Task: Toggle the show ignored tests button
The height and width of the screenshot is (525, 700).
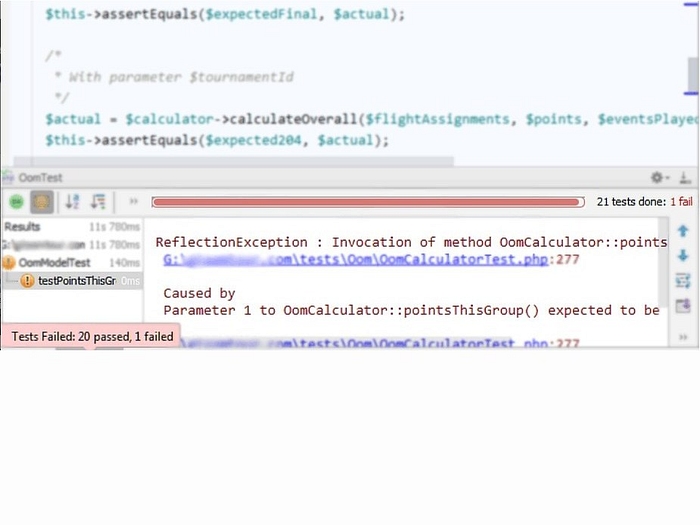Action: [x=42, y=202]
